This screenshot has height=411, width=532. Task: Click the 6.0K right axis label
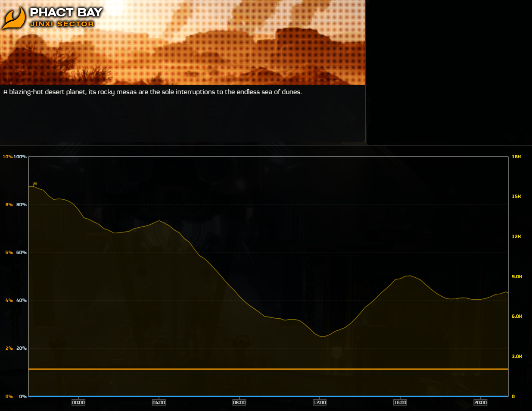pyautogui.click(x=517, y=316)
